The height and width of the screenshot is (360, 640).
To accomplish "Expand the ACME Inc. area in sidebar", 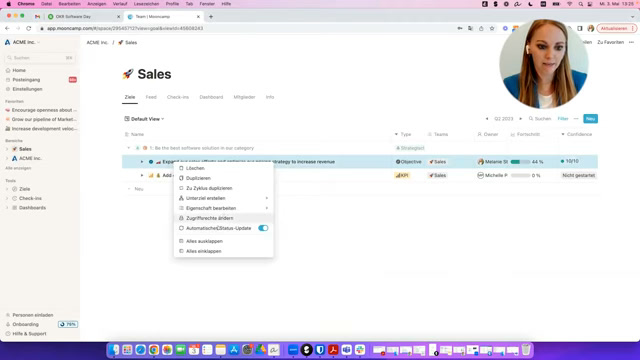I will (x=7, y=159).
